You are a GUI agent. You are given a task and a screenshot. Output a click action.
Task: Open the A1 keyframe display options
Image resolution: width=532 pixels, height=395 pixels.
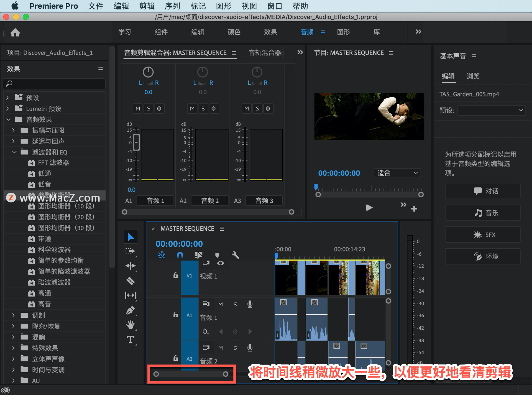pyautogui.click(x=206, y=332)
